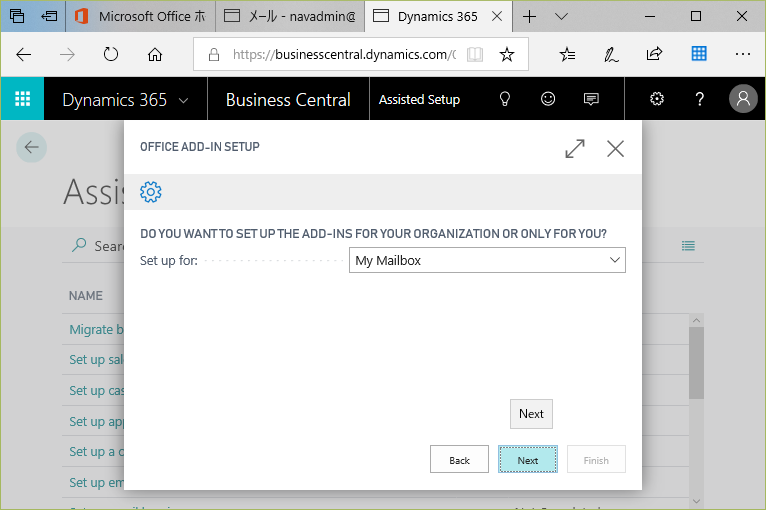Screen dimensions: 766x510
Task: Show tab previews with the chevron
Action: 562,17
